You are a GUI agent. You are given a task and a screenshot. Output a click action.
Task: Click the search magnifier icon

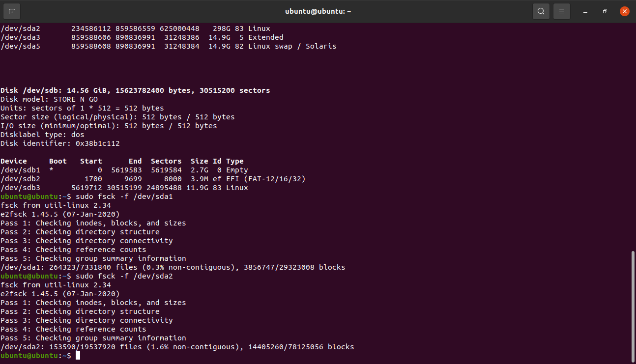point(541,11)
